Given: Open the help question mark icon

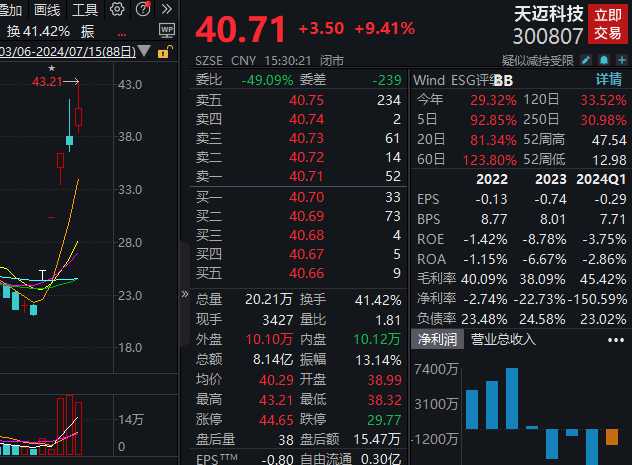Looking at the screenshot, I should [x=143, y=9].
